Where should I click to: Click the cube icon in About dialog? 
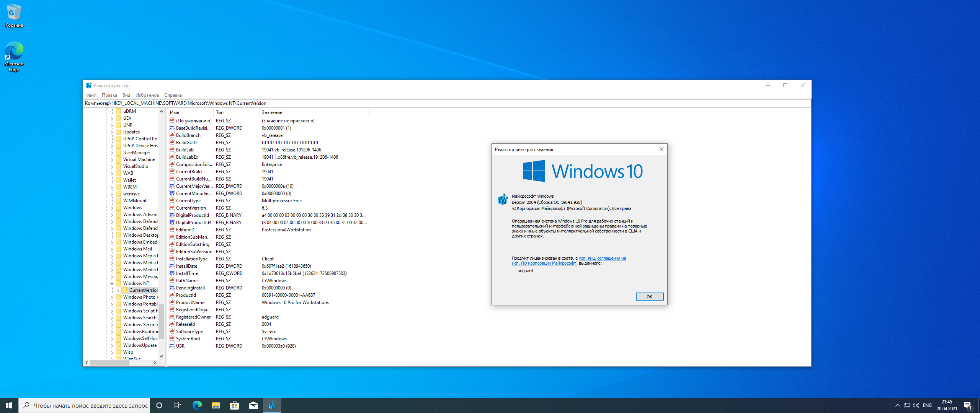(503, 199)
